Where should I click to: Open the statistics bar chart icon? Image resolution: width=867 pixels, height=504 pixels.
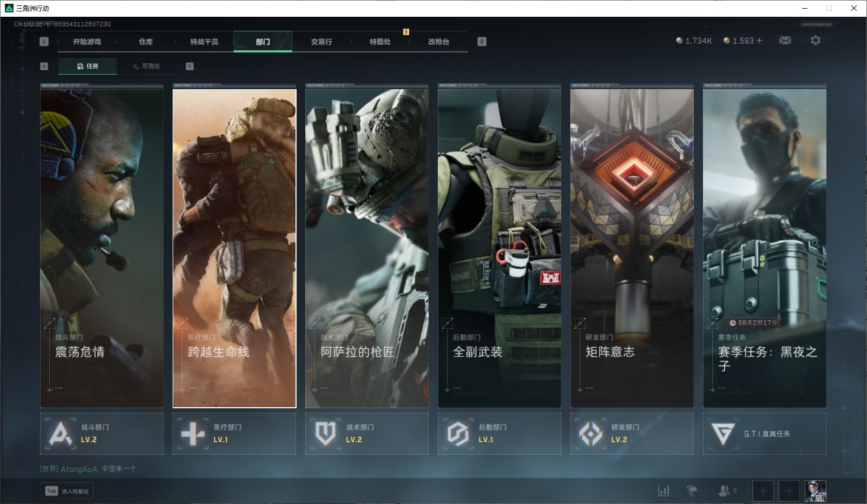(x=664, y=491)
